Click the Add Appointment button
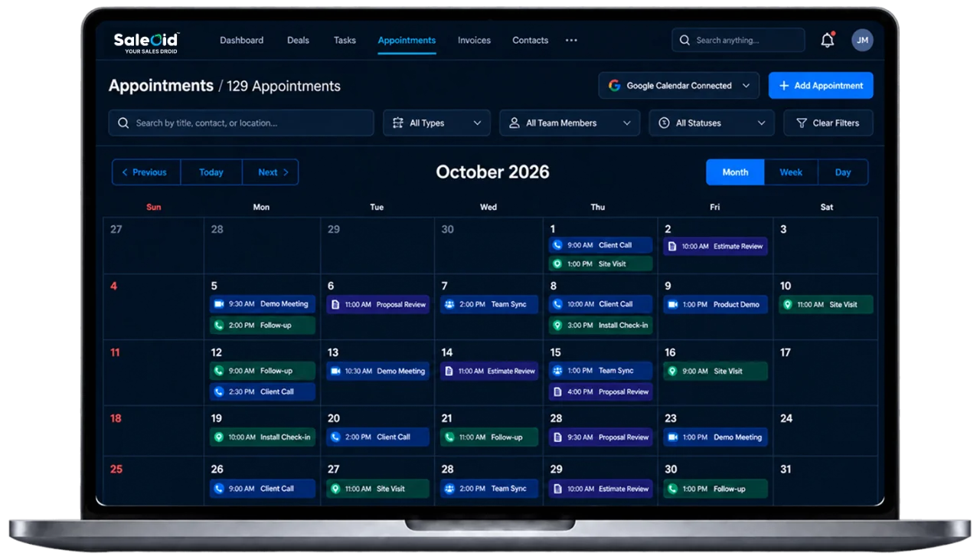The width and height of the screenshot is (980, 560). pos(821,86)
